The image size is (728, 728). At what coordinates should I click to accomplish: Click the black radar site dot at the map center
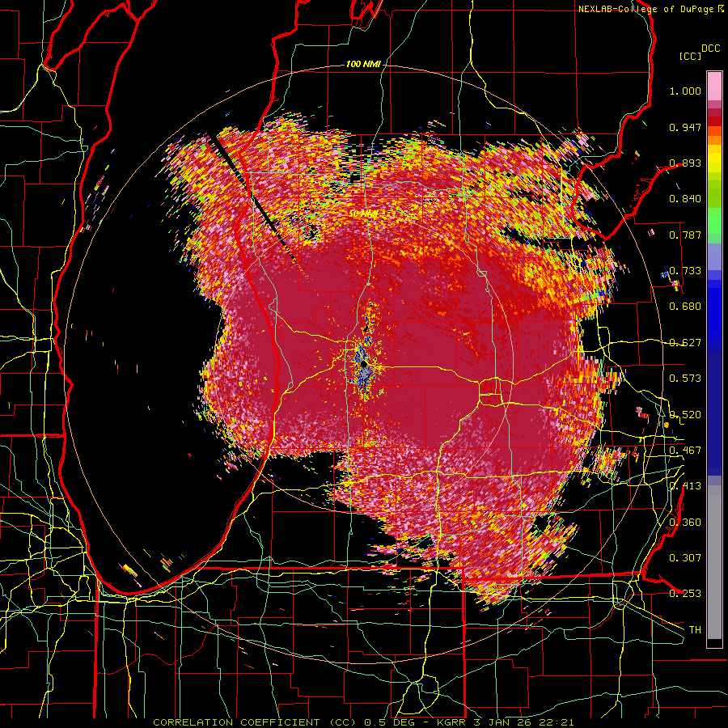tap(363, 363)
